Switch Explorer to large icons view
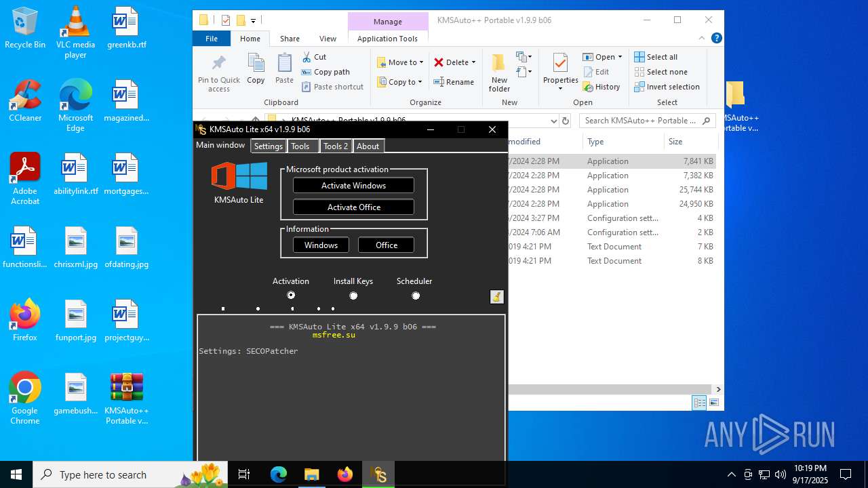 [x=713, y=403]
